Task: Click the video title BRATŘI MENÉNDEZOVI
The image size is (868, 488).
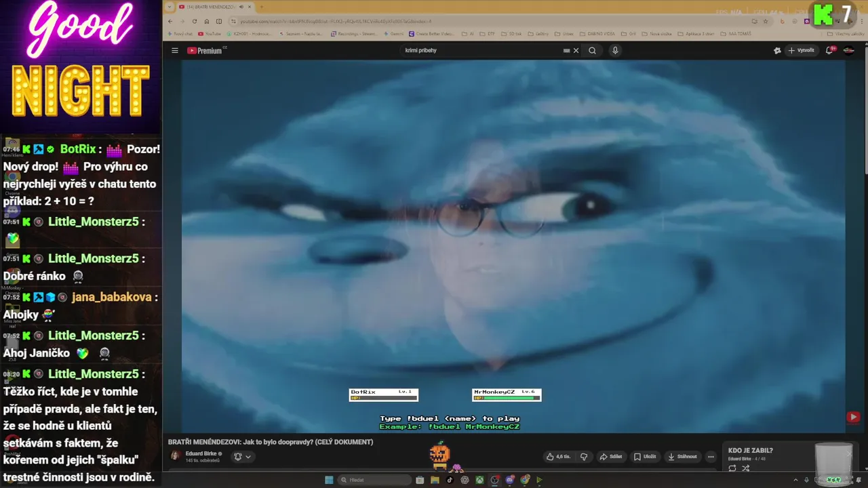Action: (271, 442)
